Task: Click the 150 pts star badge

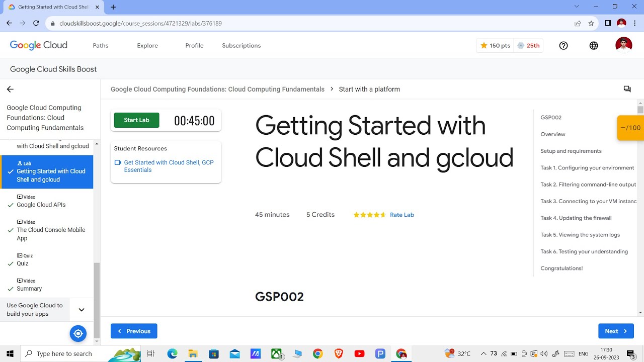Action: click(495, 46)
